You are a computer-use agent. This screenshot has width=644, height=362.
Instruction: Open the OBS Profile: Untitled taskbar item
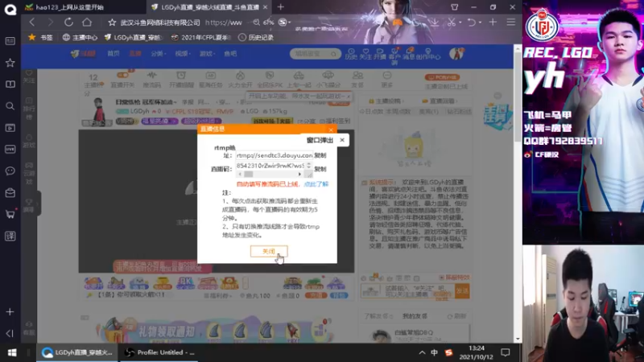pyautogui.click(x=159, y=352)
